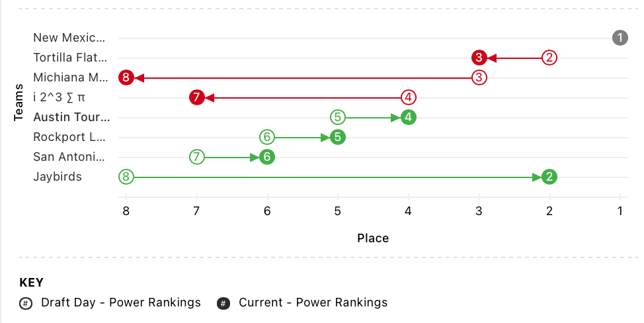Click the outlined green 5 draft marker

[x=338, y=117]
